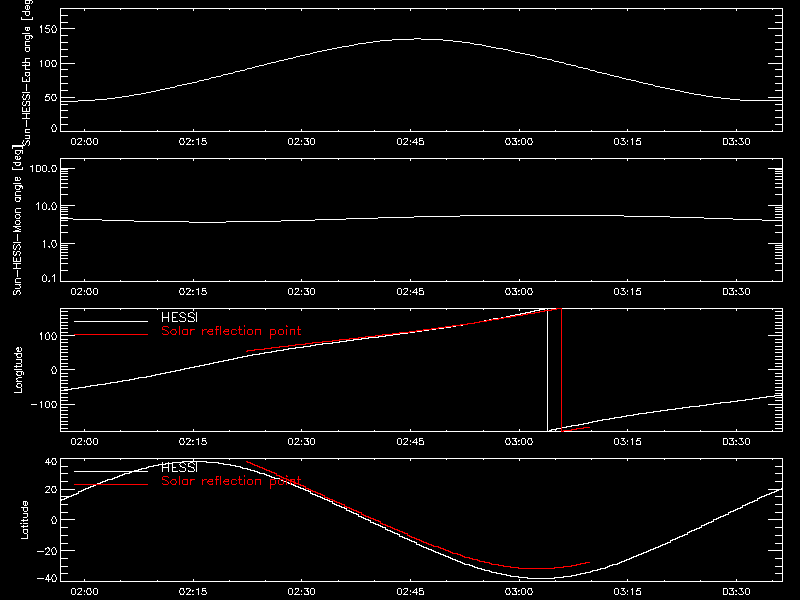Click 02:45 time label under Latitude plot

pyautogui.click(x=410, y=592)
